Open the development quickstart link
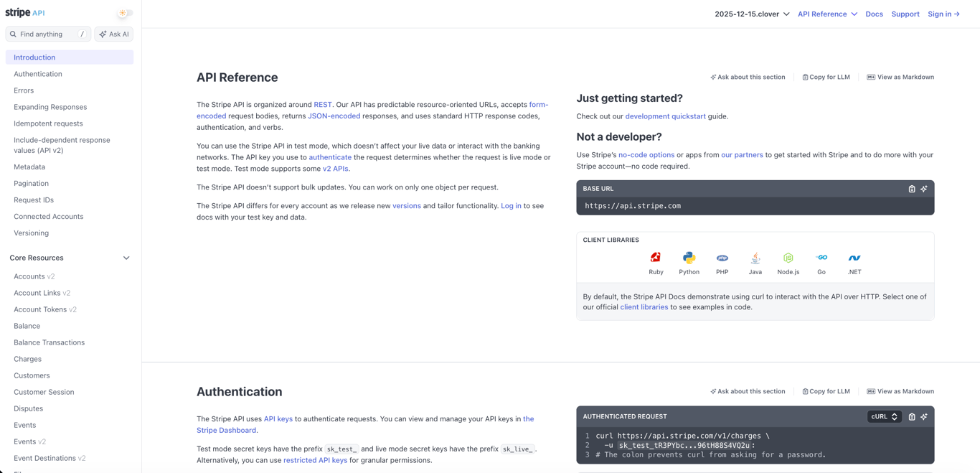The height and width of the screenshot is (473, 980). [665, 116]
